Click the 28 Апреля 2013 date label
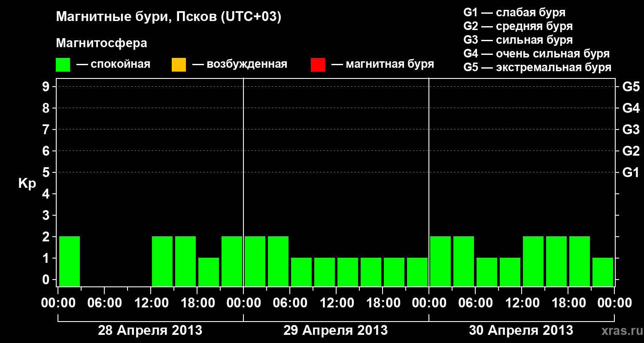The image size is (644, 343). coord(150,331)
